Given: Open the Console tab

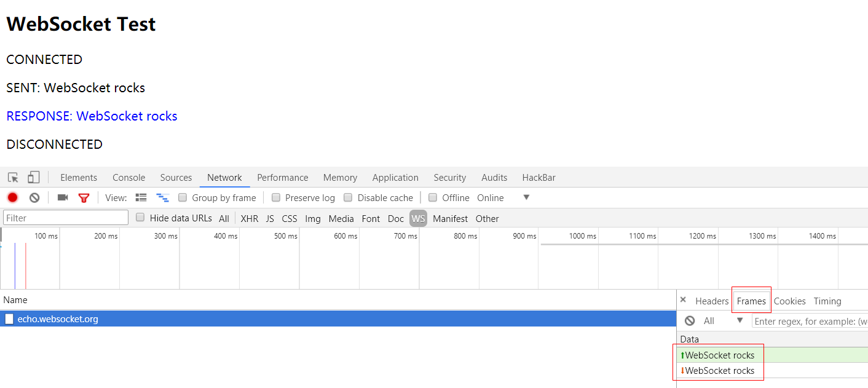Looking at the screenshot, I should click(x=128, y=178).
